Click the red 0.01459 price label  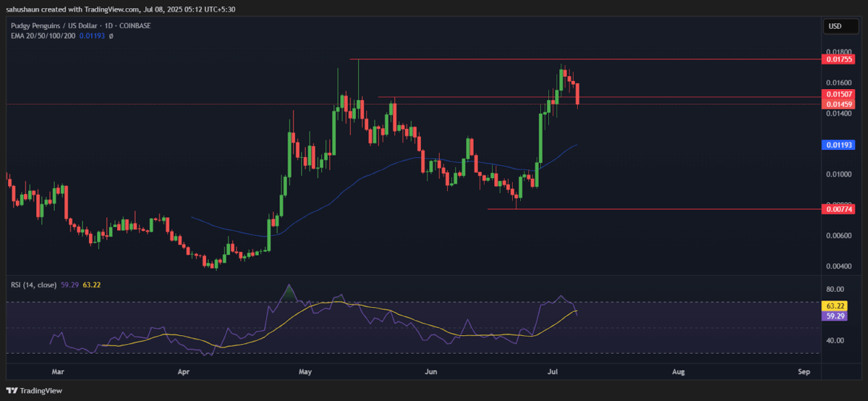pyautogui.click(x=840, y=104)
